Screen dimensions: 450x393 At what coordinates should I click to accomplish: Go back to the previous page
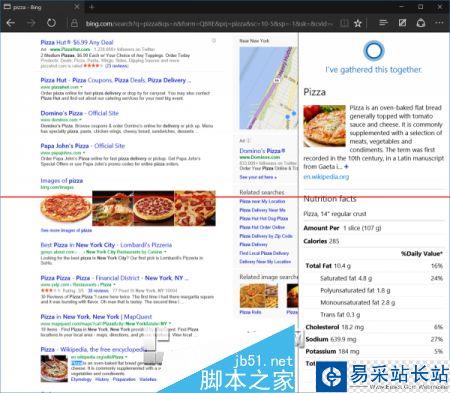[11, 23]
